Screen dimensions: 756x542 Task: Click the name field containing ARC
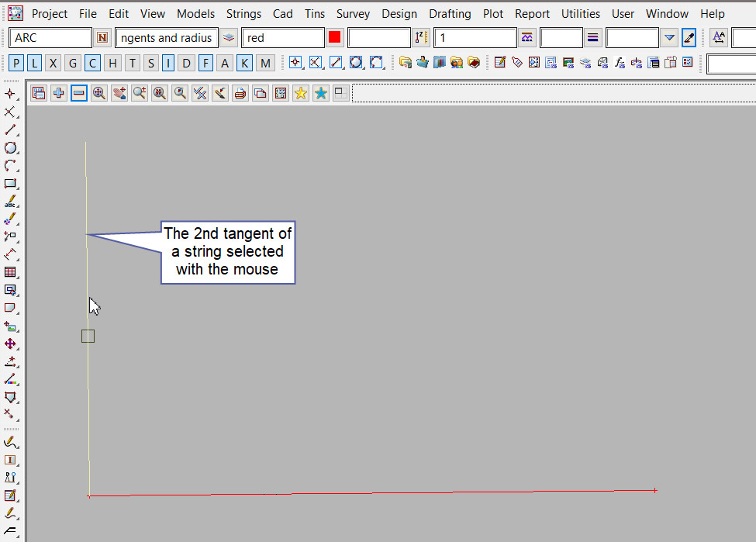coord(50,38)
